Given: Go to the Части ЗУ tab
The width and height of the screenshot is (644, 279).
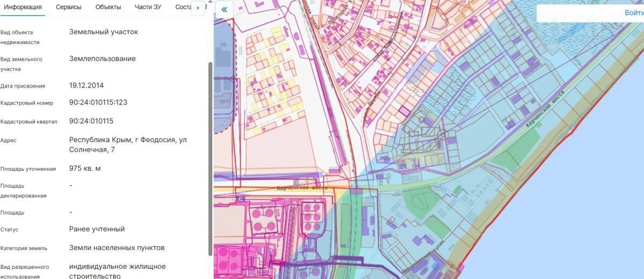Looking at the screenshot, I should pyautogui.click(x=148, y=7).
